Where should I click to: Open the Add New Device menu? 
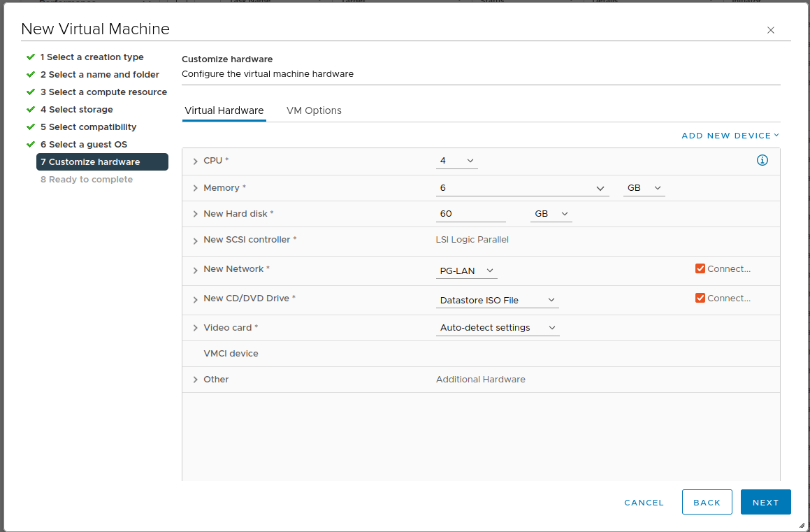click(x=730, y=136)
